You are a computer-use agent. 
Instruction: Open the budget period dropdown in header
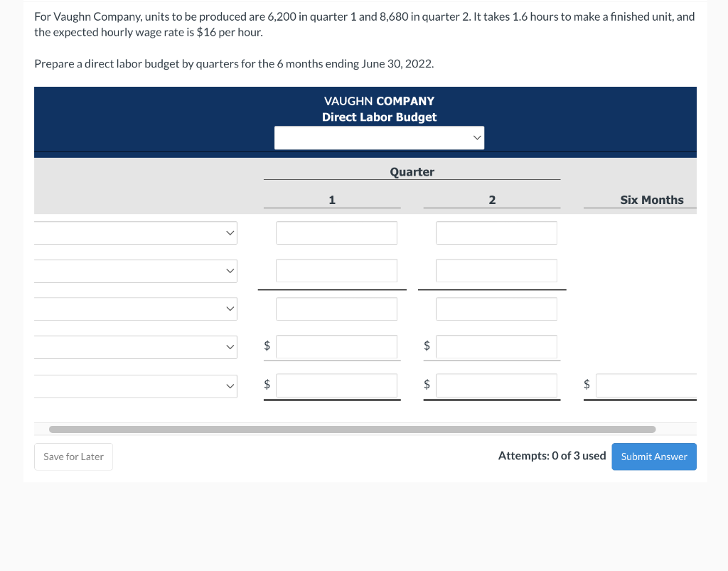(379, 138)
